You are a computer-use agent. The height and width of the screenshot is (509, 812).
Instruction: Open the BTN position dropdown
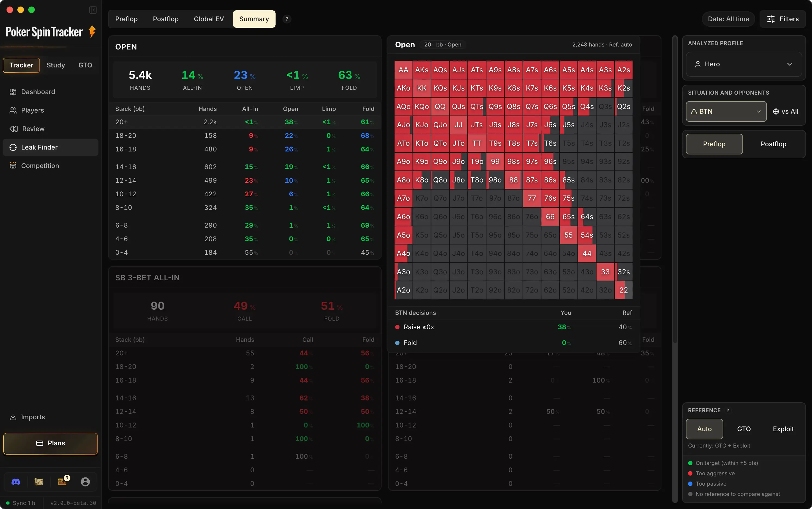pyautogui.click(x=726, y=111)
